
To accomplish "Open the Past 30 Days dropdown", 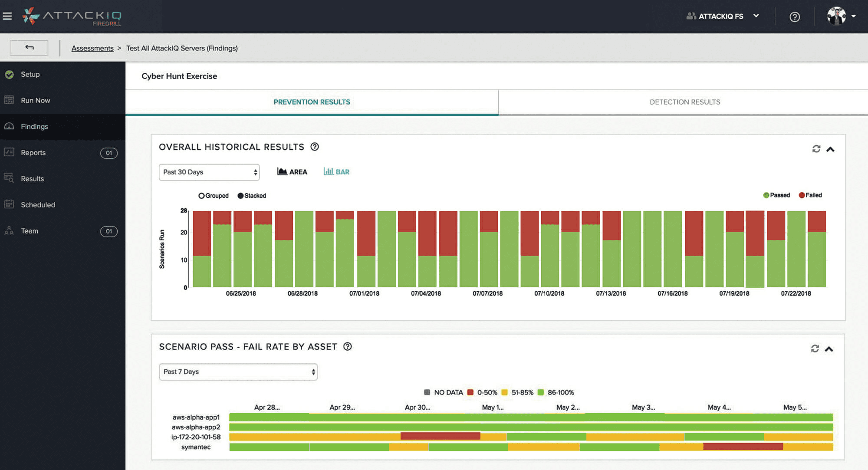I will [209, 172].
